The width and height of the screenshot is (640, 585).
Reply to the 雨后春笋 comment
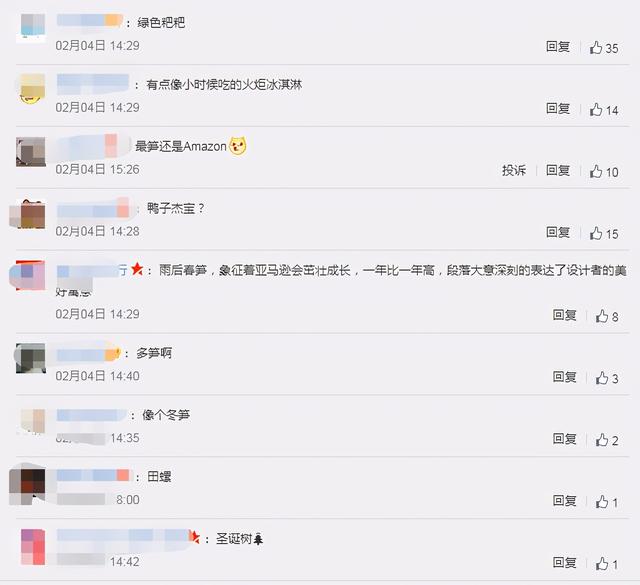564,315
